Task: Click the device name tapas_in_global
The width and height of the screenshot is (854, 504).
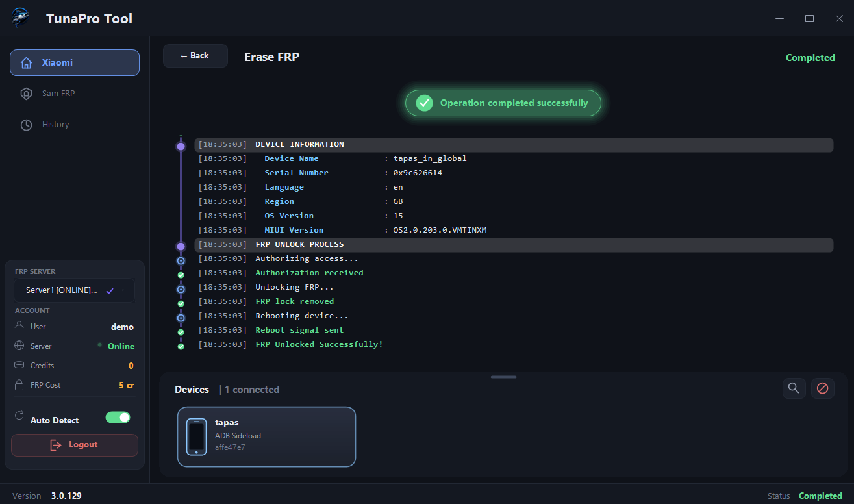Action: 430,158
